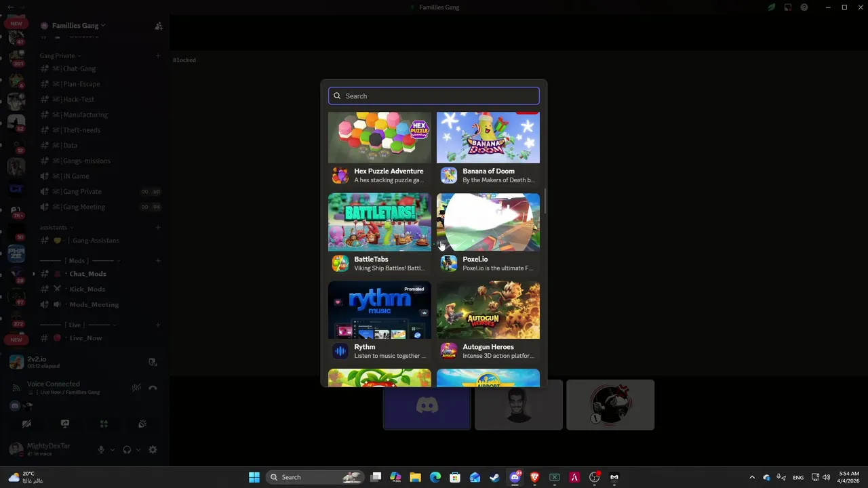This screenshot has width=868, height=488.
Task: Click the Autogun Heroes app icon
Action: 449,351
